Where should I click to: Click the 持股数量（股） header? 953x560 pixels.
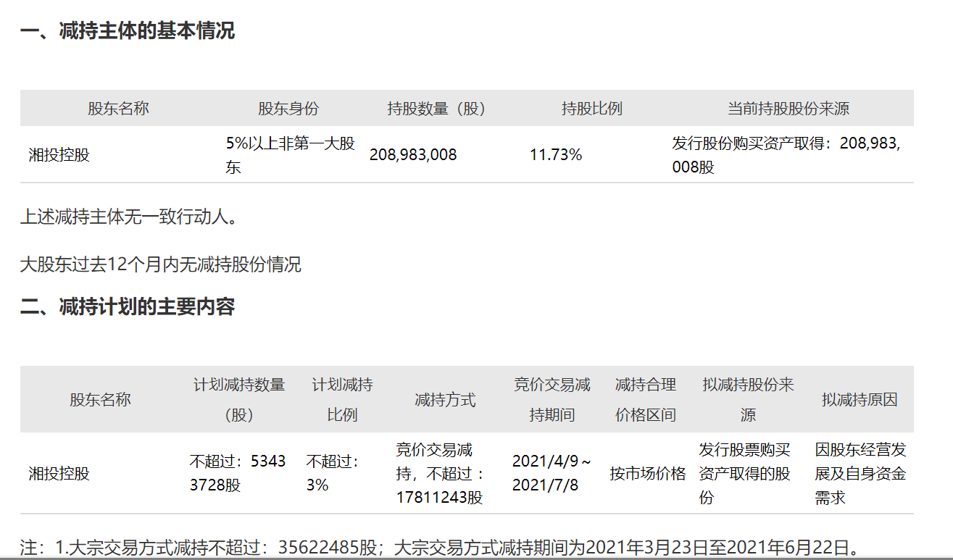tap(436, 109)
